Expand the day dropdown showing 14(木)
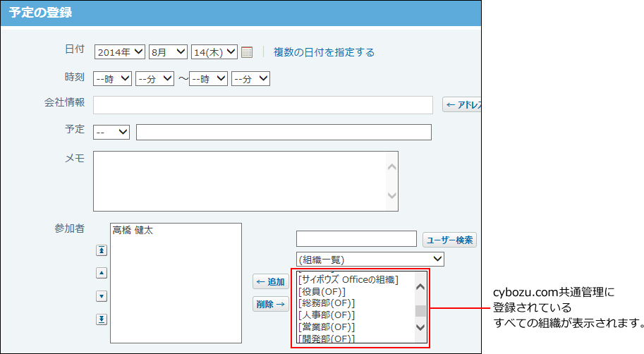 pos(214,52)
